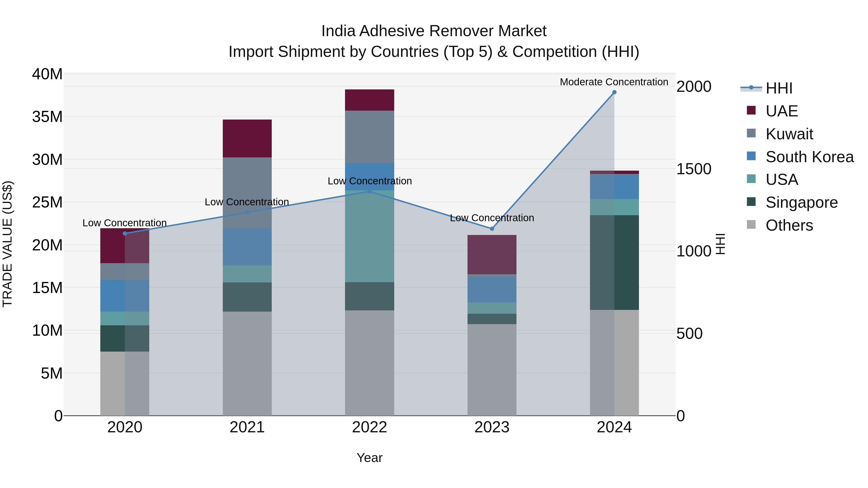Image resolution: width=868 pixels, height=488 pixels.
Task: Click the Low Concentration label above 2021
Action: tap(247, 202)
